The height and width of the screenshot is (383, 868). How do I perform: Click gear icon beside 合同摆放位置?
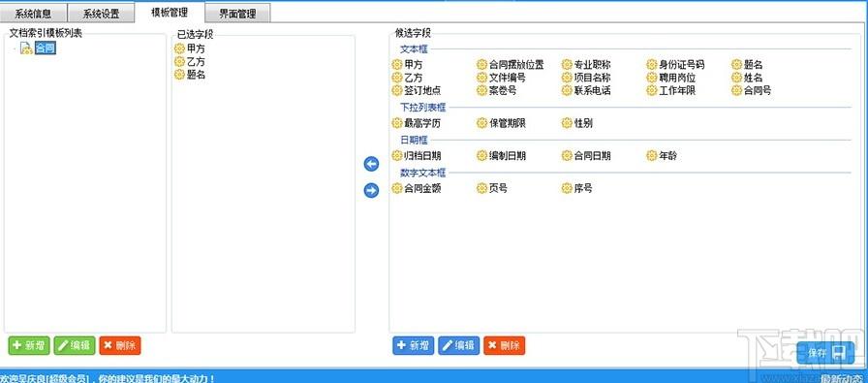coord(481,65)
